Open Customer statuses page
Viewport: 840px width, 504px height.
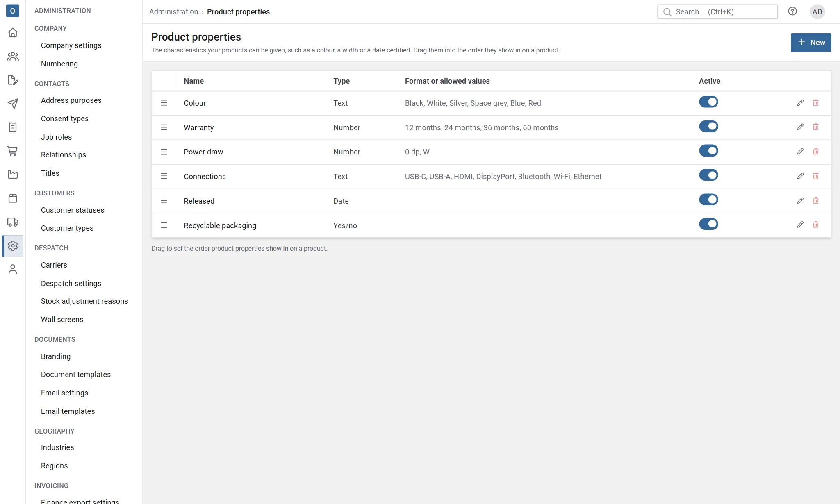point(73,210)
